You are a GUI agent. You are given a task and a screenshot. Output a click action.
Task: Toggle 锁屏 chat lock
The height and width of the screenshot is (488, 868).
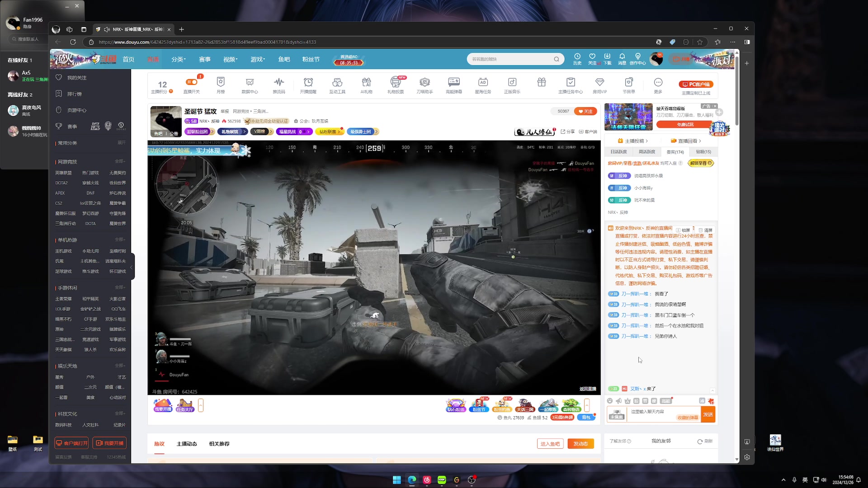coord(683,230)
